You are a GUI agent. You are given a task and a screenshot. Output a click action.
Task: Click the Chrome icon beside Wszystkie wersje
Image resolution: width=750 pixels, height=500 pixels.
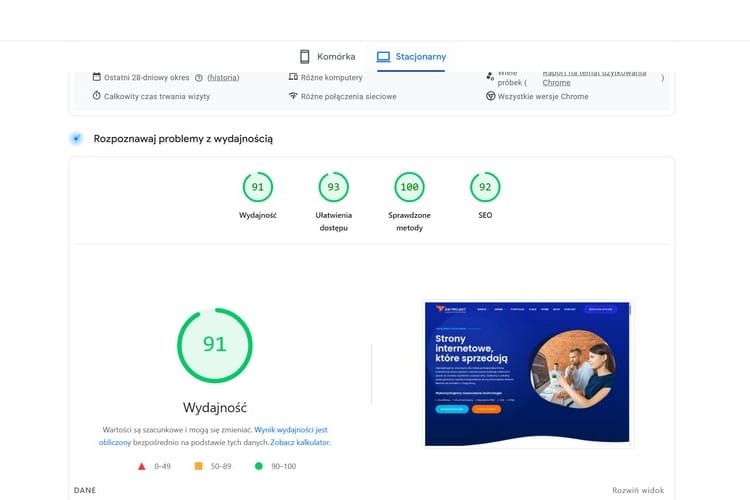(x=490, y=96)
